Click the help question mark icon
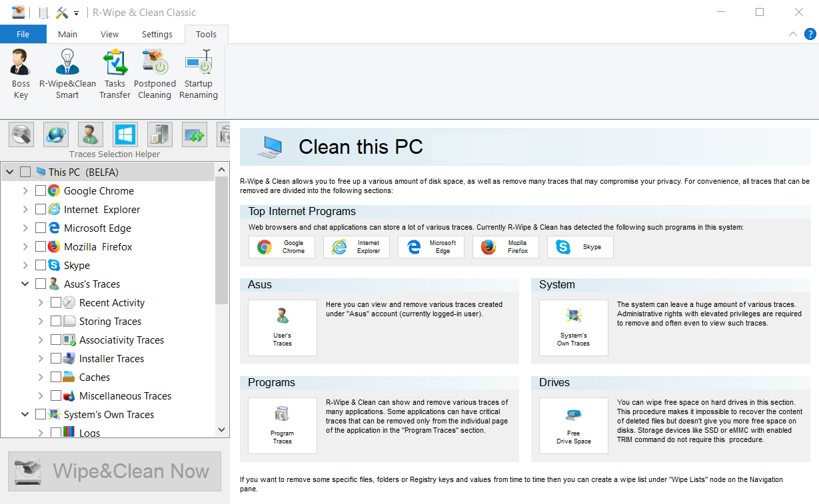The height and width of the screenshot is (504, 819). tap(810, 34)
